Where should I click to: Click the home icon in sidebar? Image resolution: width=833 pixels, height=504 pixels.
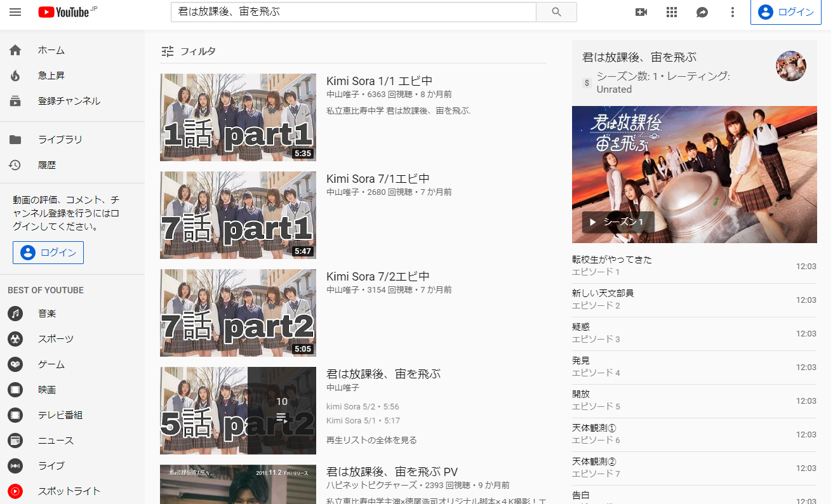pos(15,50)
